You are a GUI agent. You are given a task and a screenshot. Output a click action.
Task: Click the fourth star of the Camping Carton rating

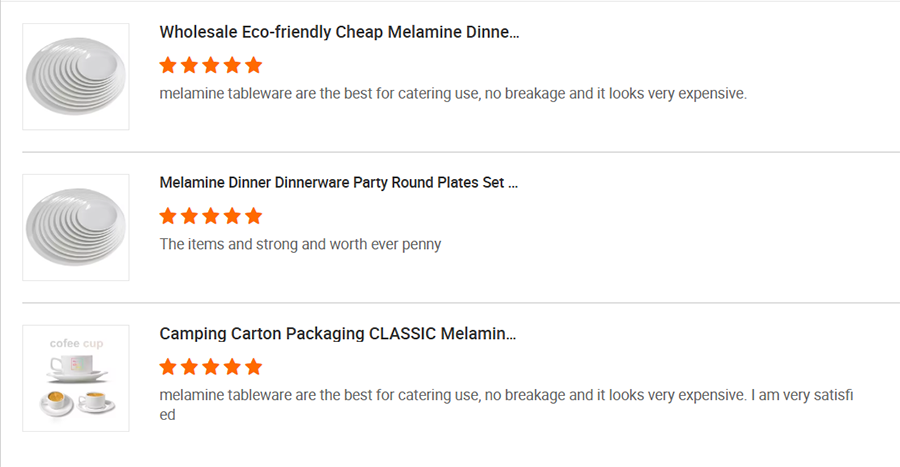tap(232, 367)
